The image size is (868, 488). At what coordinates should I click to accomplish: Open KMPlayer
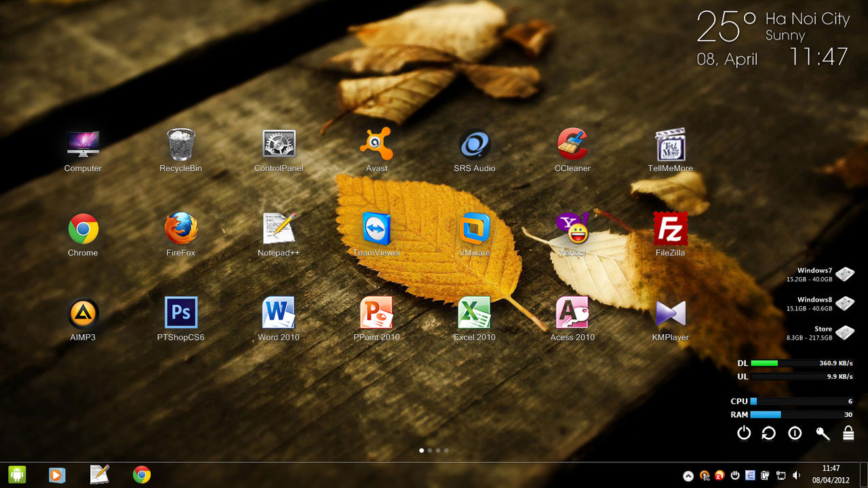coord(670,314)
